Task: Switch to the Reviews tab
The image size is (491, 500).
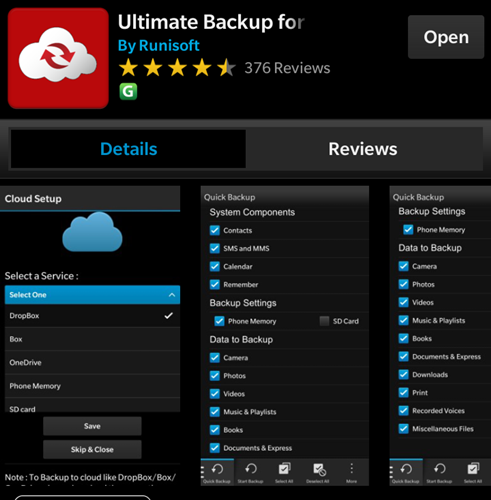Action: click(364, 149)
